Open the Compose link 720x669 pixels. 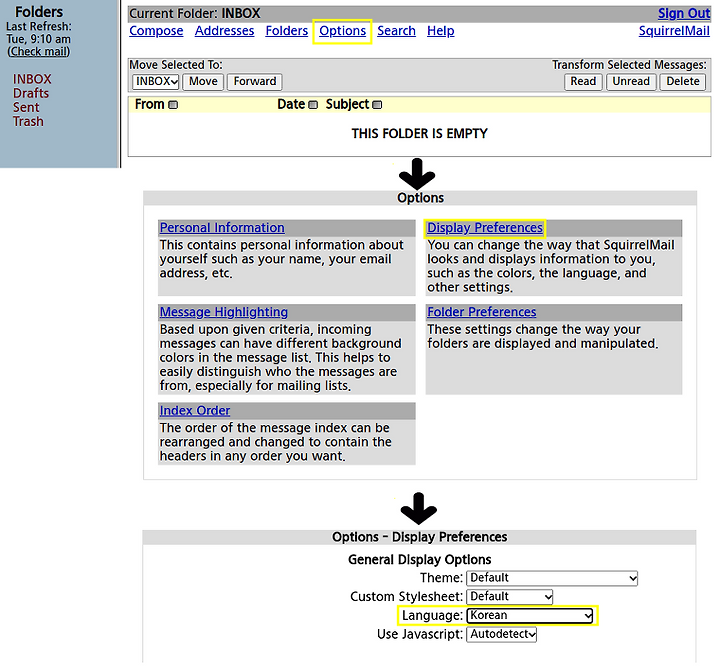pyautogui.click(x=156, y=31)
